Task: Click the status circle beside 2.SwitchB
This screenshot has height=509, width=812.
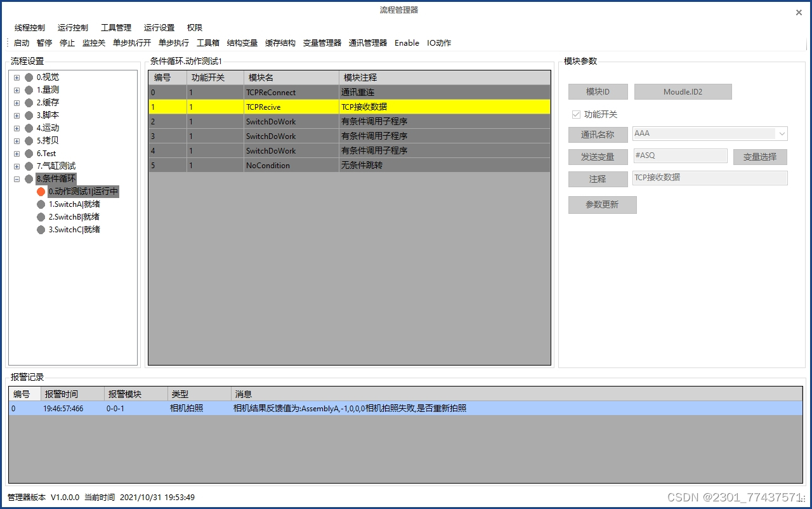Action: click(41, 217)
